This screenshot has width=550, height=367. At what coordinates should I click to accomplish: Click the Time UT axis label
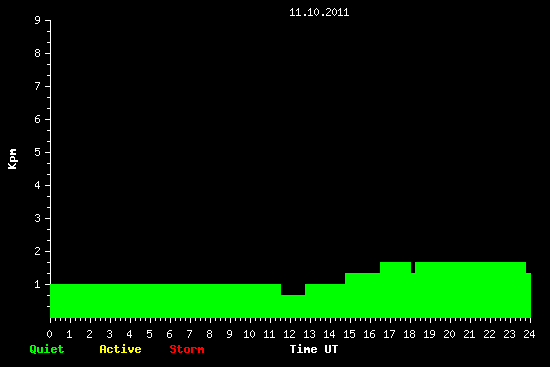(x=314, y=349)
